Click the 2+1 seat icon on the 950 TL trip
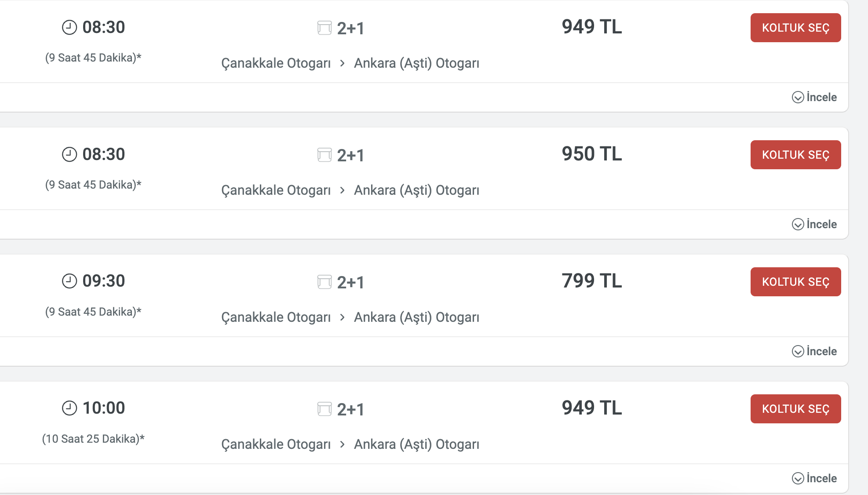The height and width of the screenshot is (495, 868). [325, 155]
